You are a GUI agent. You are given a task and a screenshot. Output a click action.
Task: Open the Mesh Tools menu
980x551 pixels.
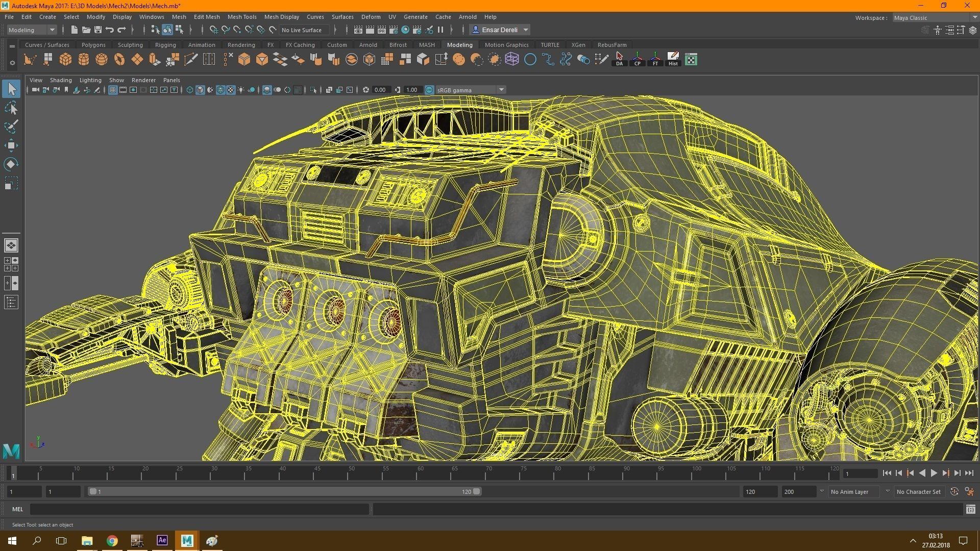click(x=241, y=17)
